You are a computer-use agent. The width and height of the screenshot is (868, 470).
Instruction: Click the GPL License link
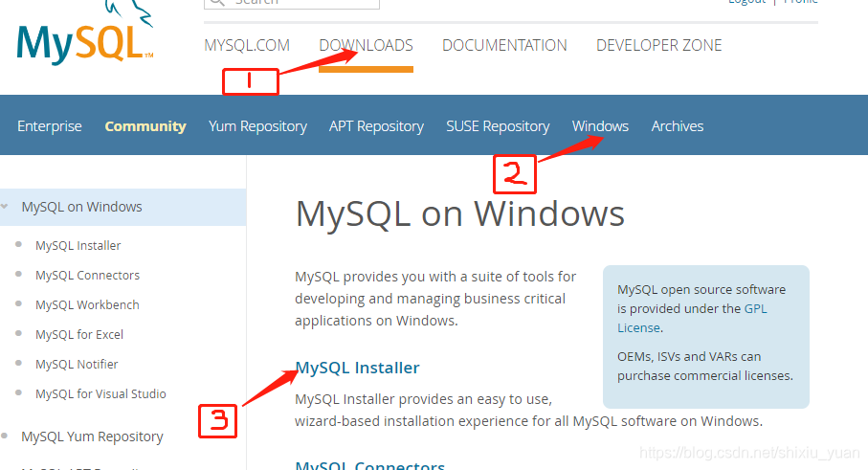coord(692,319)
